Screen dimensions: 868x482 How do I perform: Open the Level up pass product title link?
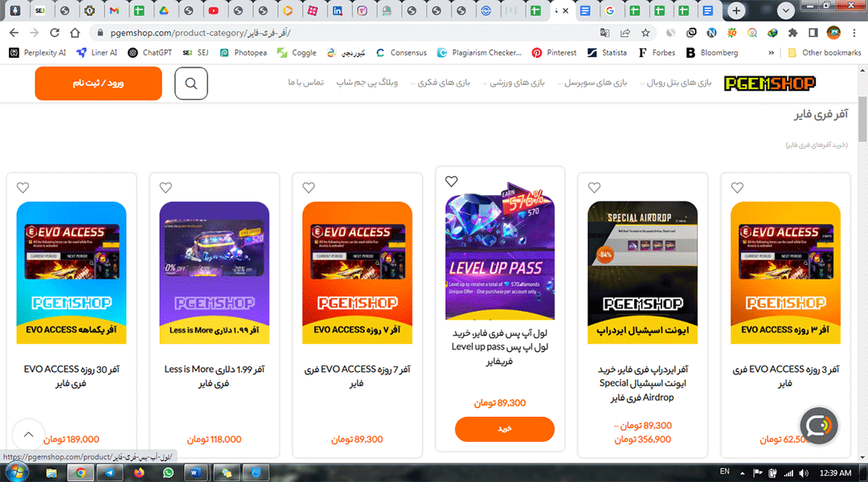click(x=500, y=347)
